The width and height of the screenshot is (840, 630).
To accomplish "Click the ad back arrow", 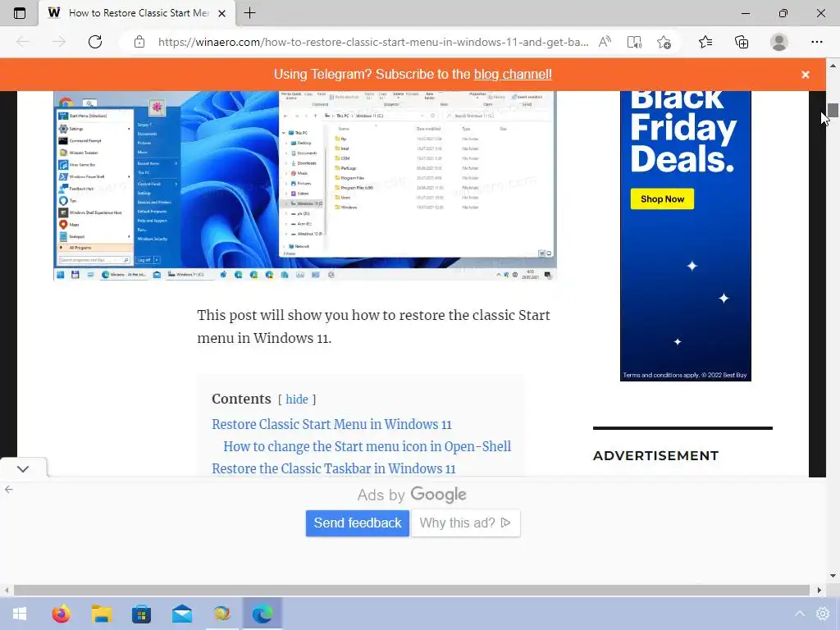I will pos(9,489).
